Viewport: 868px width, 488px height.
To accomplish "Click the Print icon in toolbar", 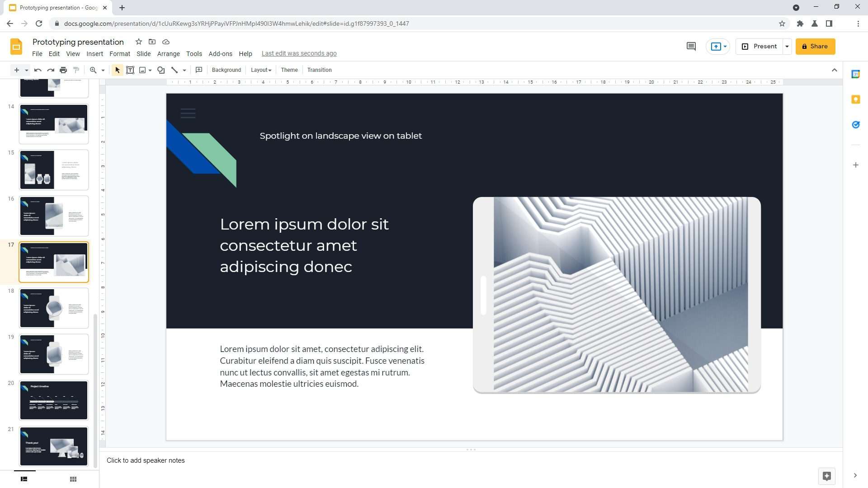I will (62, 70).
